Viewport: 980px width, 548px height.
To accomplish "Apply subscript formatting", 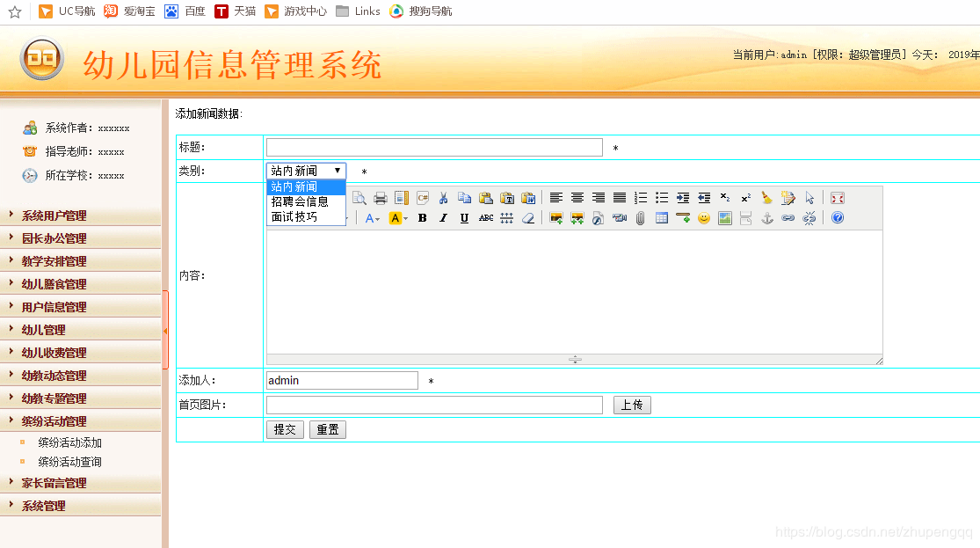I will 725,198.
